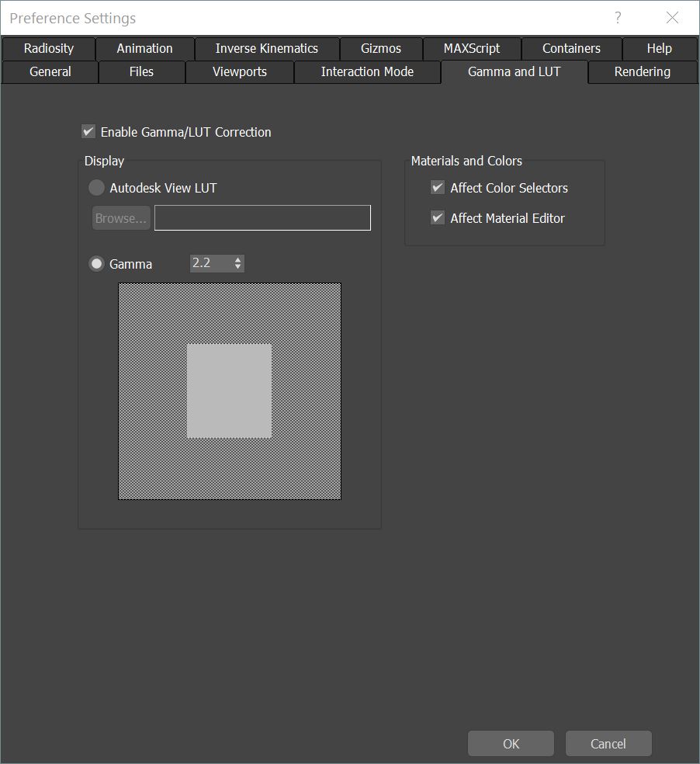Open the Animation preferences tab
The width and height of the screenshot is (700, 764).
144,48
